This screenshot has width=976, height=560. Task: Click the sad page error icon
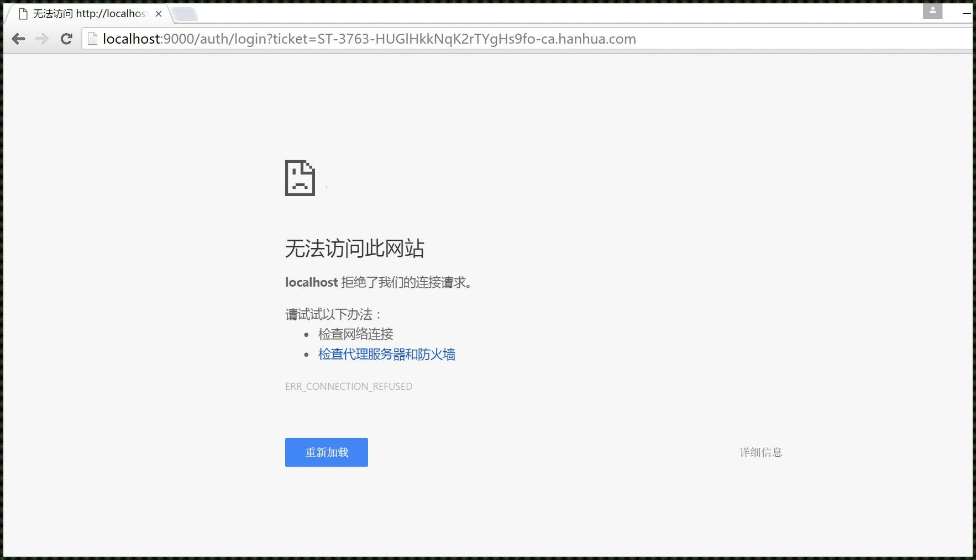pos(300,178)
